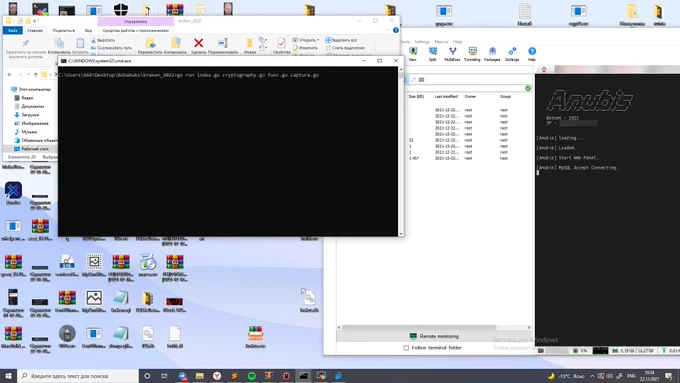
Task: Open the Файл tab in File Explorer
Action: [x=13, y=30]
